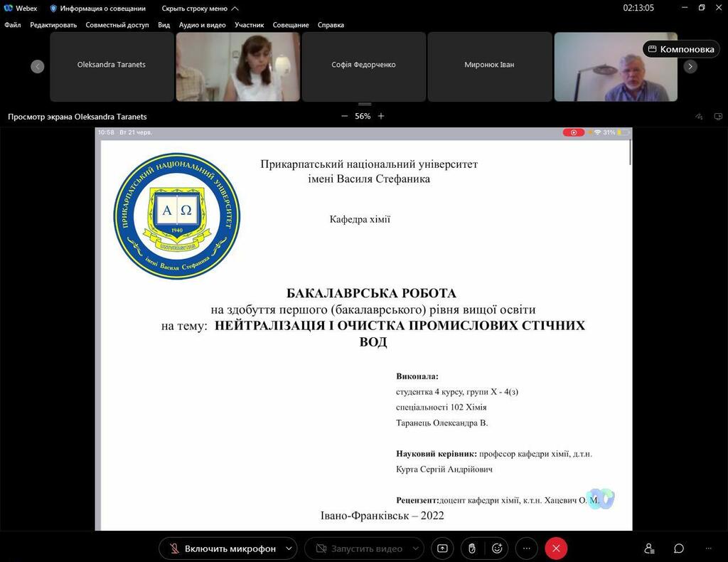The height and width of the screenshot is (562, 728).
Task: Click the annotate pencil icon
Action: (x=700, y=117)
